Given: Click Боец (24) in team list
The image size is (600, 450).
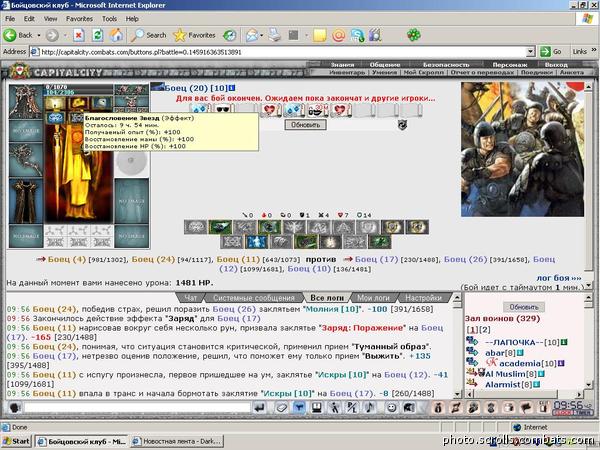Looking at the screenshot, I should 153,259.
